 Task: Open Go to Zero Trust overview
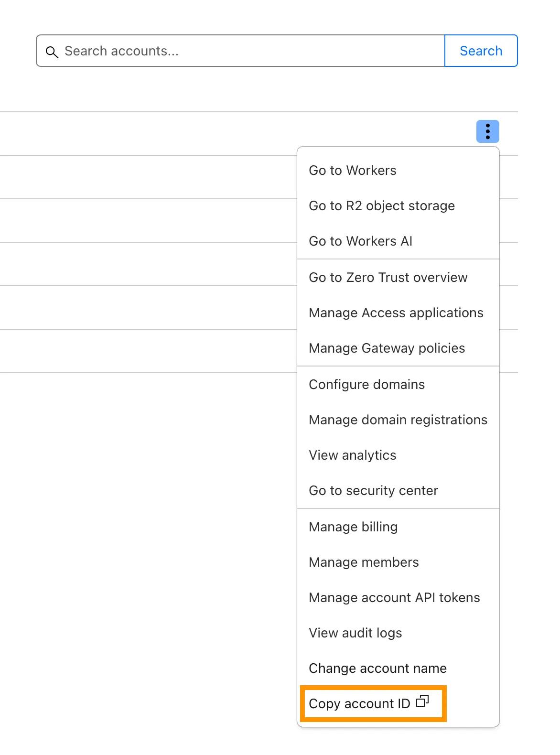click(x=388, y=278)
